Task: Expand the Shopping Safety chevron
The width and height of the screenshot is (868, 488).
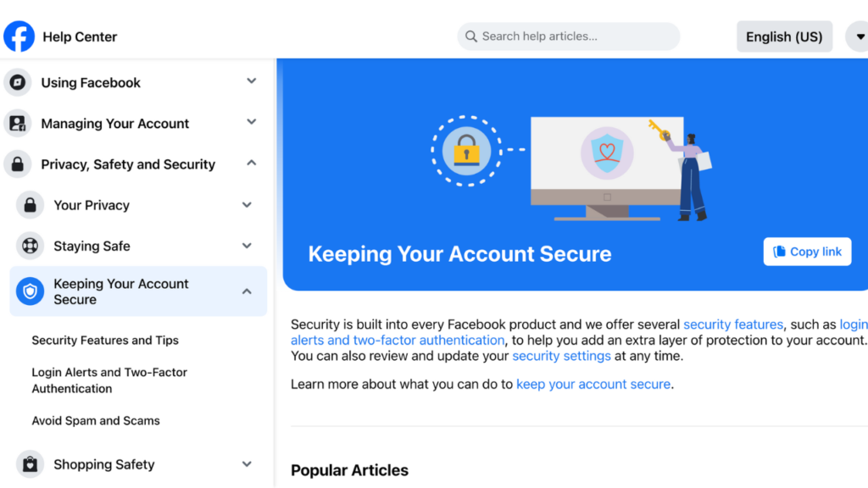Action: (247, 464)
